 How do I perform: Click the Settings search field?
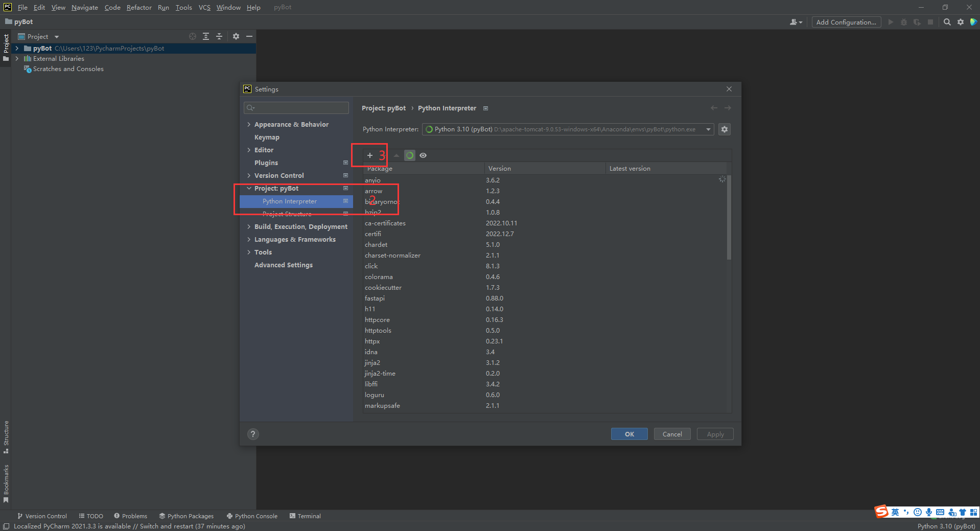point(296,108)
